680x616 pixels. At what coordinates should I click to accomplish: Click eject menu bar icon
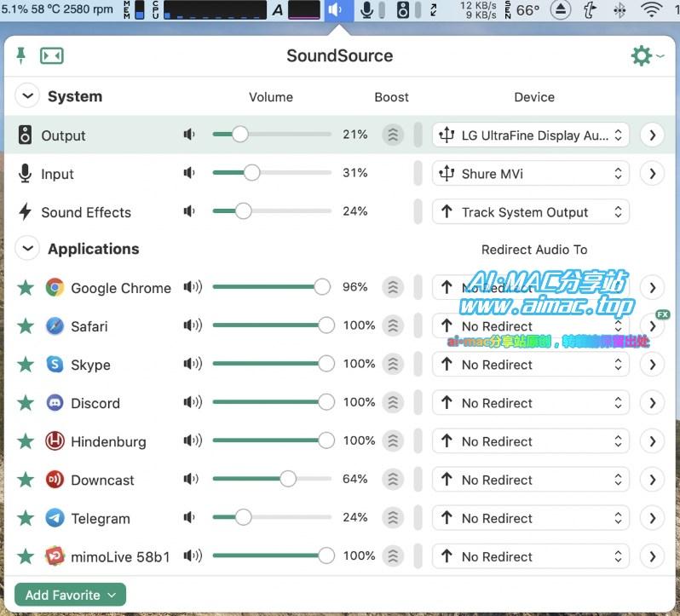click(561, 9)
